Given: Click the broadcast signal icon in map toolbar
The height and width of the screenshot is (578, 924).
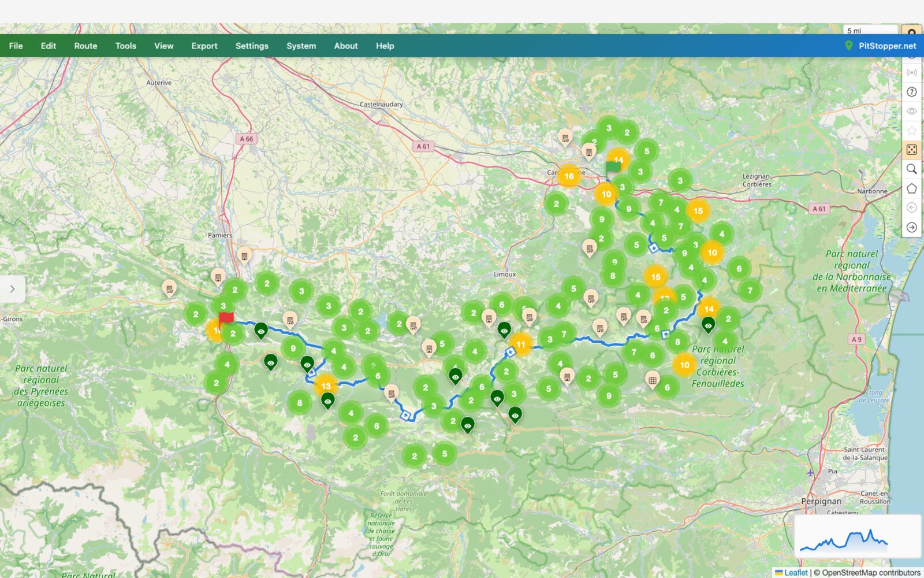Looking at the screenshot, I should [x=911, y=72].
